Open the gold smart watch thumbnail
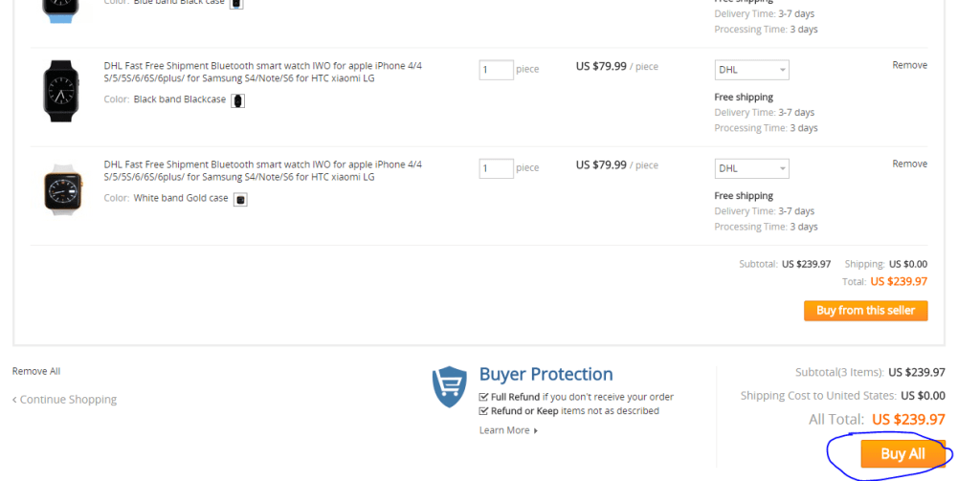980x481 pixels. (61, 189)
